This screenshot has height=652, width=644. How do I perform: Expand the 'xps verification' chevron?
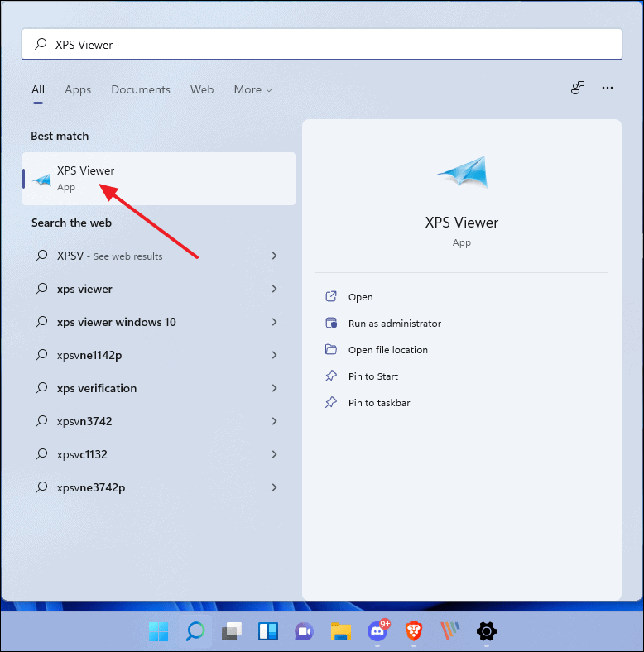click(x=274, y=388)
